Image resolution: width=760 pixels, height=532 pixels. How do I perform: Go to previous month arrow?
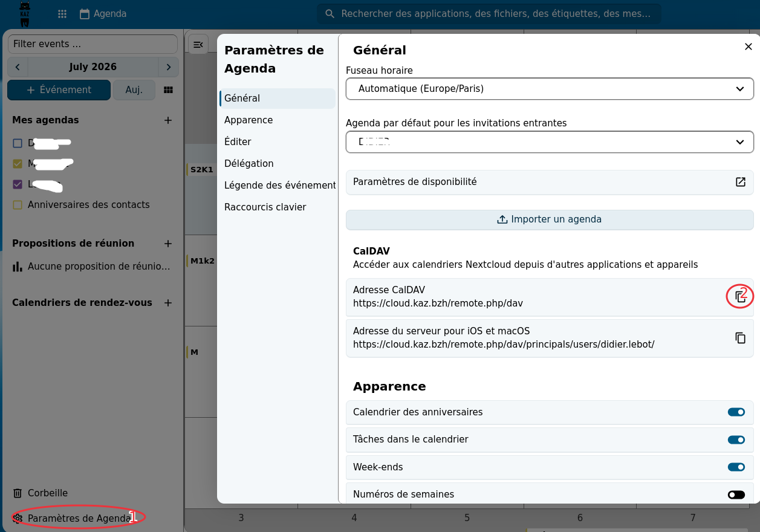(x=18, y=67)
